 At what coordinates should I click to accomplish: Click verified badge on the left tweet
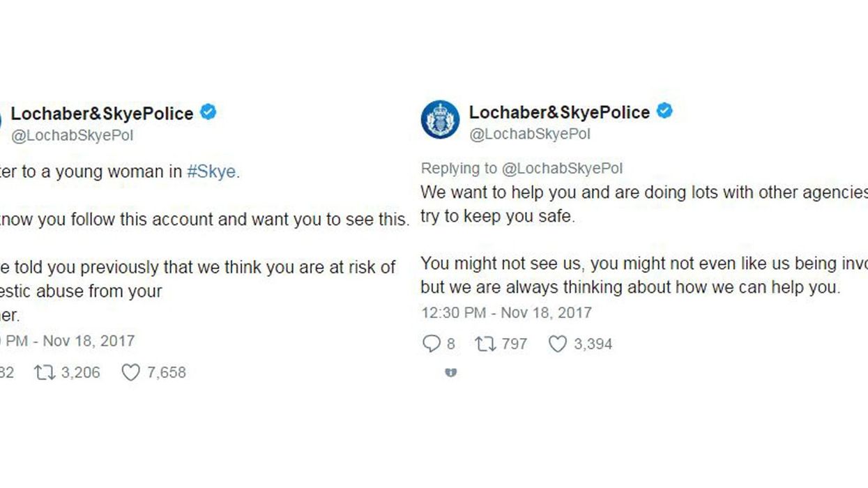pos(208,112)
